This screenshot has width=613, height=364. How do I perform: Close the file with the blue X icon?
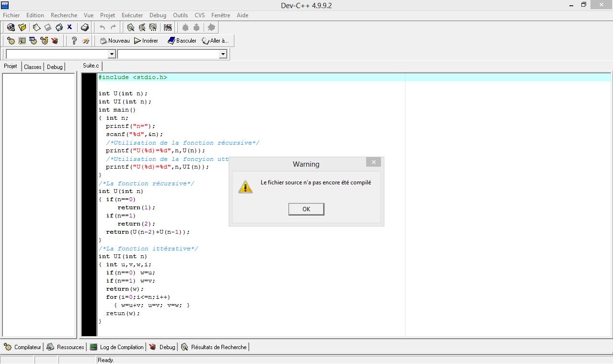(x=69, y=27)
